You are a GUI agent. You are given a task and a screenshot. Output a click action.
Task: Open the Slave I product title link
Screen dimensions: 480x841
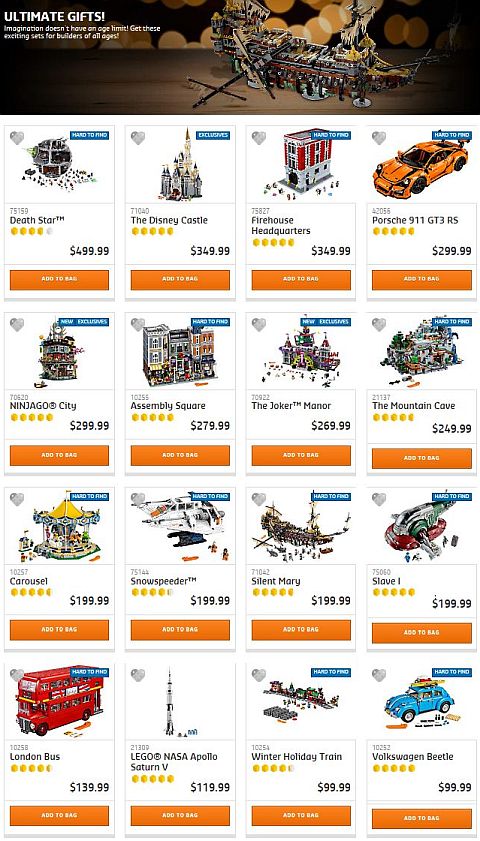coord(386,581)
